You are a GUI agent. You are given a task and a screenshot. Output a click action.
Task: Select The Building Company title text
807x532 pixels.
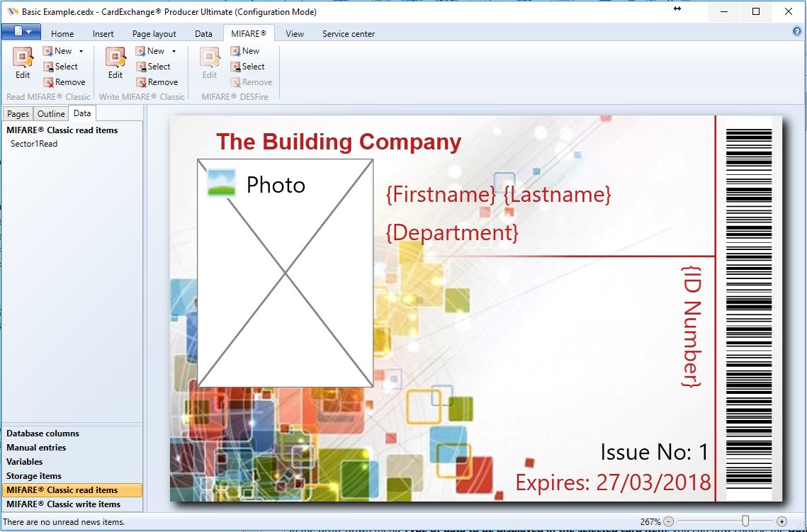point(339,142)
